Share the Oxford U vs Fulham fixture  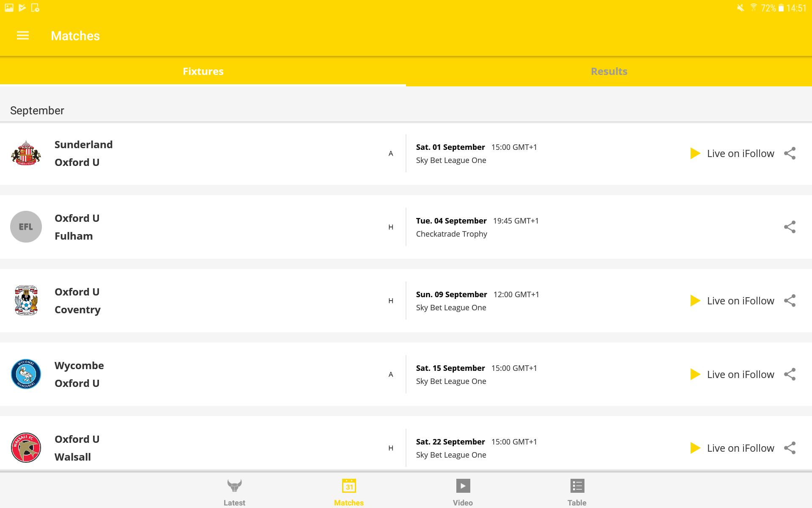pyautogui.click(x=790, y=227)
